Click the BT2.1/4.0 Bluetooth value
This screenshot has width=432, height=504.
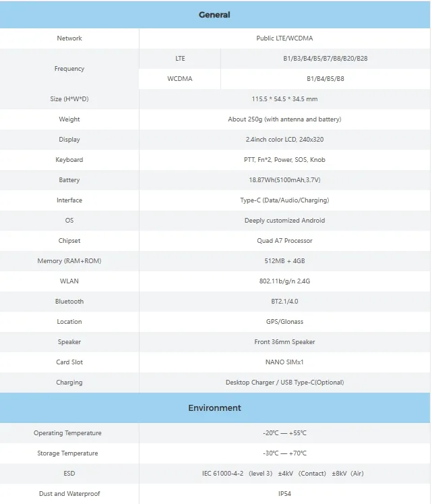284,302
